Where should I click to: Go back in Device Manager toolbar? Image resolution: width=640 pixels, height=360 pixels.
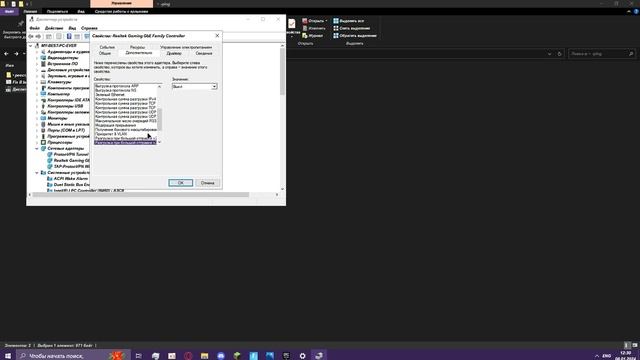click(x=31, y=36)
